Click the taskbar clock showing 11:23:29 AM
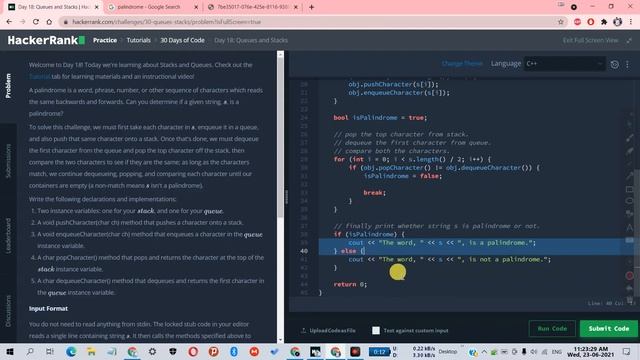The height and width of the screenshot is (360, 640). pos(590,351)
